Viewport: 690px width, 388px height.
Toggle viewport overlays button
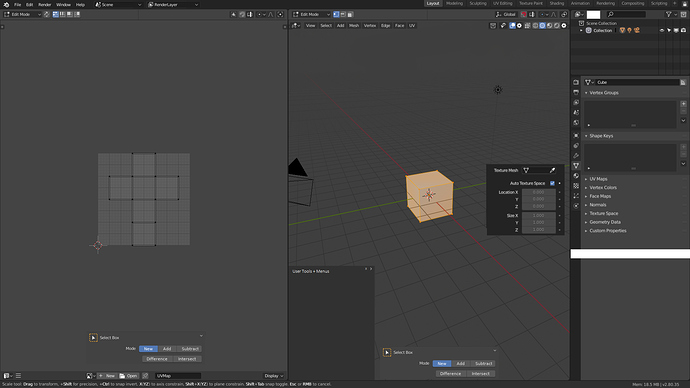512,26
